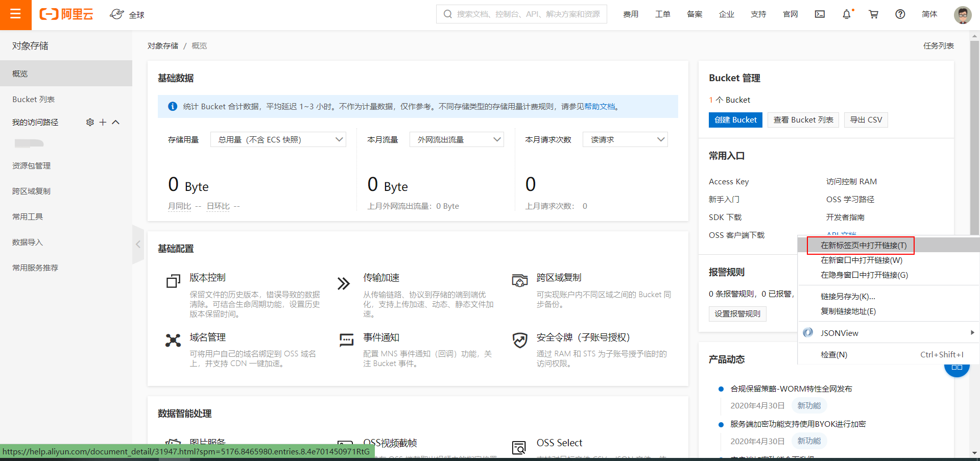
Task: Open the 合规保留策略-WORM特性全网发布 news item
Action: (791, 389)
